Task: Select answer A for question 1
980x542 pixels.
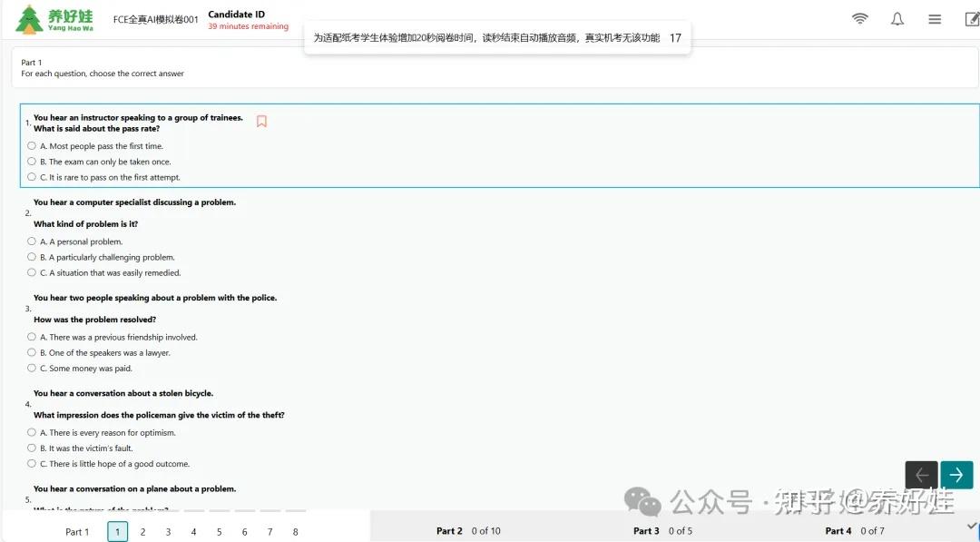Action: pyautogui.click(x=32, y=145)
